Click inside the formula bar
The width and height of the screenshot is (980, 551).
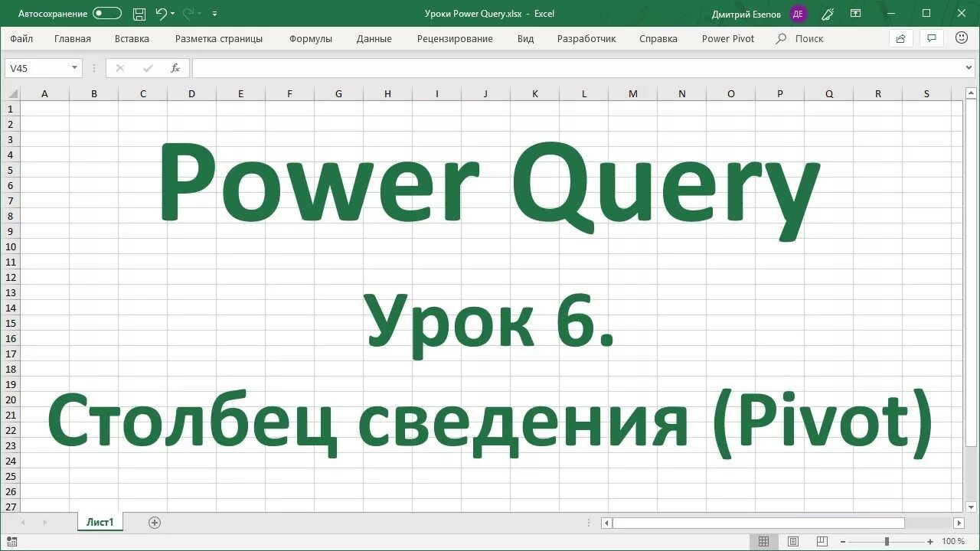[x=578, y=68]
